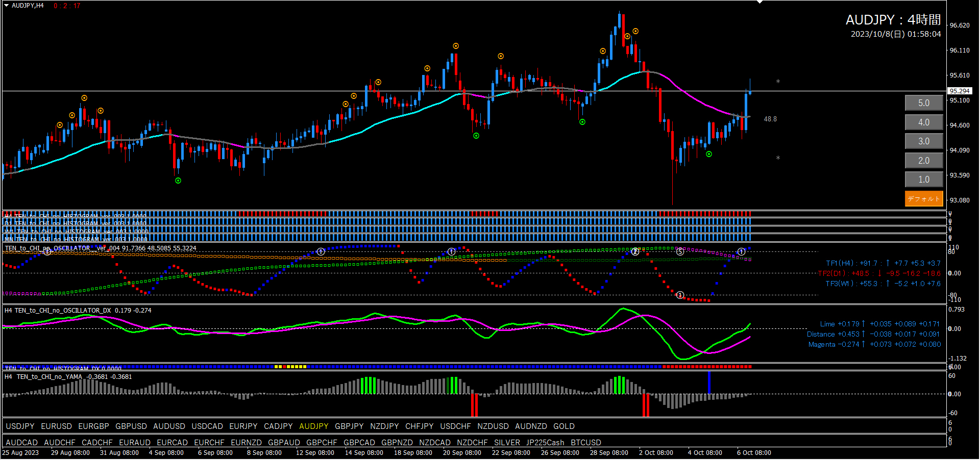Switch chart to GBPCHF
The width and height of the screenshot is (980, 460).
(322, 443)
